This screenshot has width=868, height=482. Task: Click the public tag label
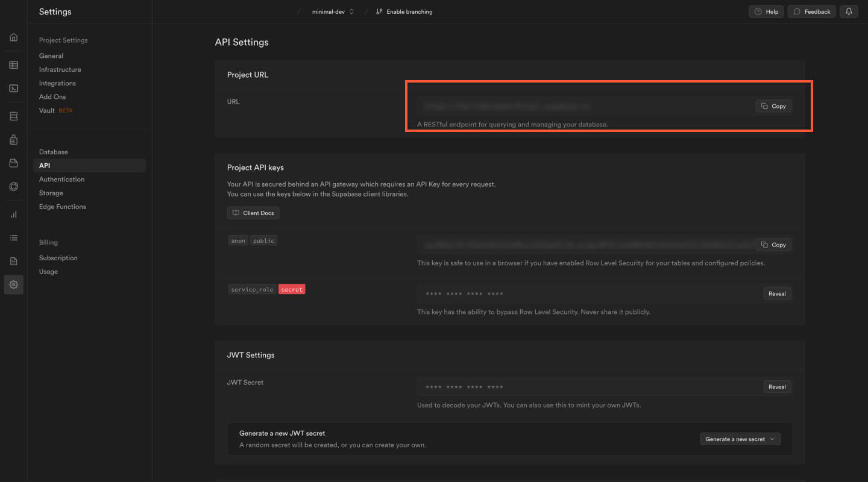263,240
